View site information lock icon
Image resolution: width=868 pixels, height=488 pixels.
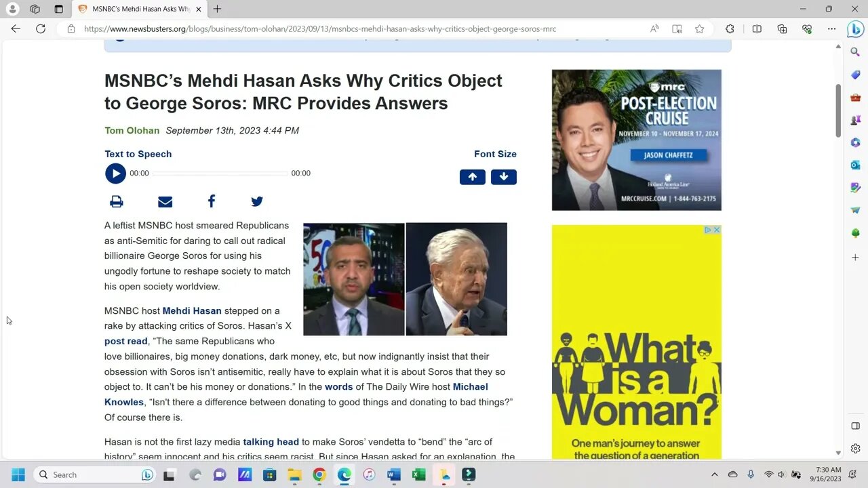point(71,29)
